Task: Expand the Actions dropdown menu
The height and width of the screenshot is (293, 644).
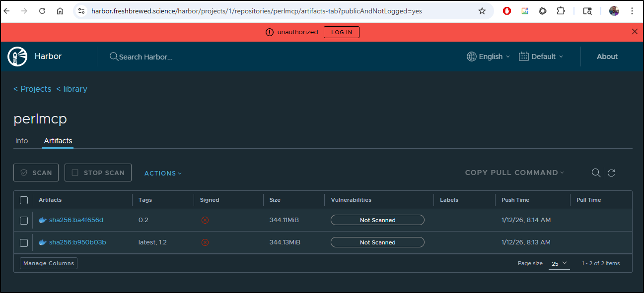Action: point(163,173)
